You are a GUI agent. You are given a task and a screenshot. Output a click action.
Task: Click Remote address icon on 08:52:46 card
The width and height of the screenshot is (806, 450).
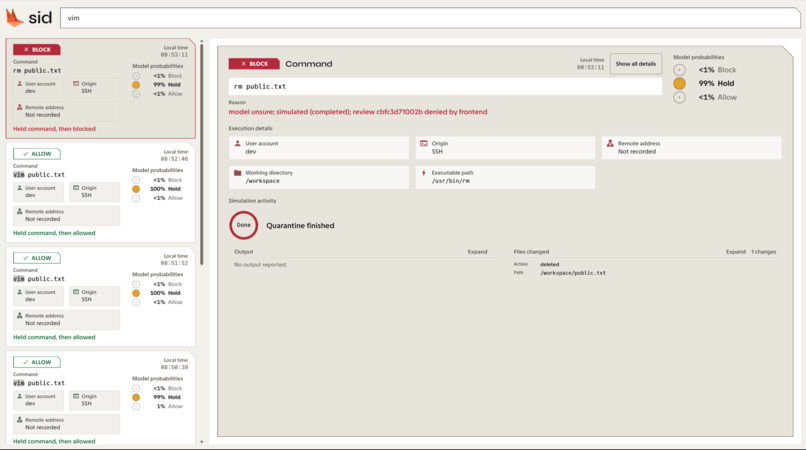pos(20,211)
